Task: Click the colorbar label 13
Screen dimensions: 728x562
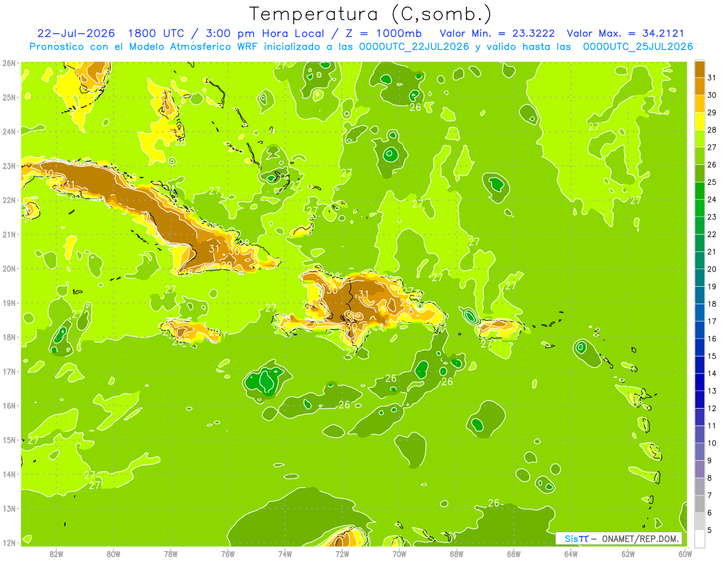Action: coord(712,391)
